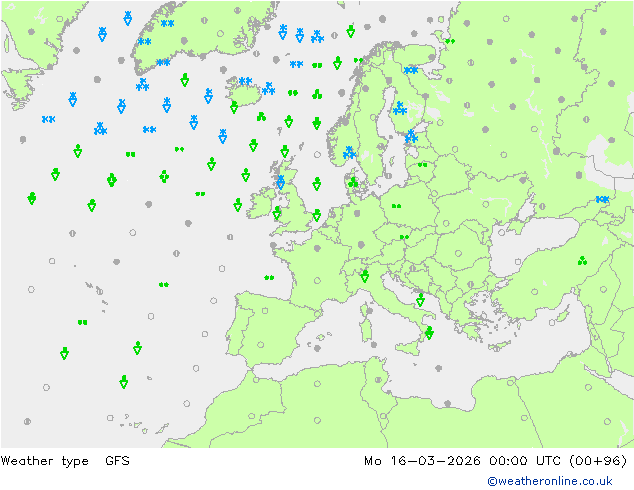Click the grey overcast dot off Libya coast
Viewport: 634px width, 490px height.
447,403
